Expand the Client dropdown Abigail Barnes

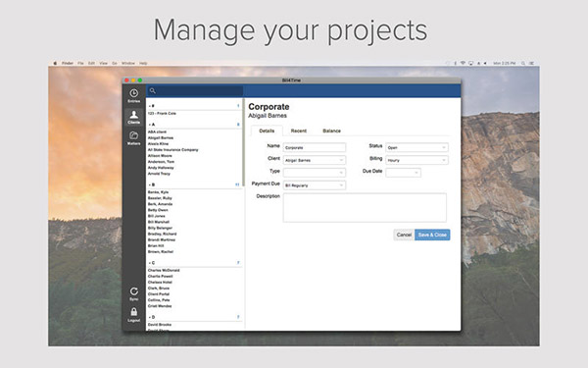click(315, 160)
